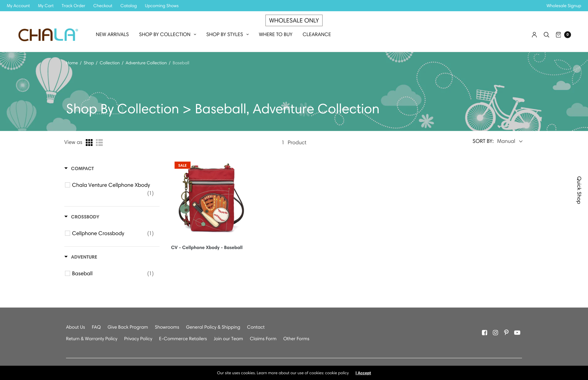
Task: Open the account login icon
Action: (x=534, y=35)
